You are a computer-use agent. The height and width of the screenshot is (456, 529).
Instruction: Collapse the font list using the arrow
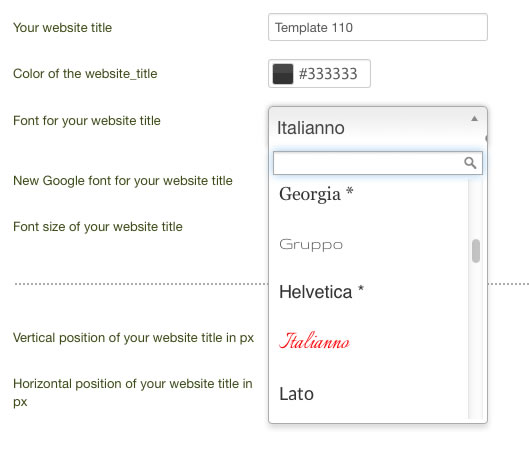[x=474, y=119]
